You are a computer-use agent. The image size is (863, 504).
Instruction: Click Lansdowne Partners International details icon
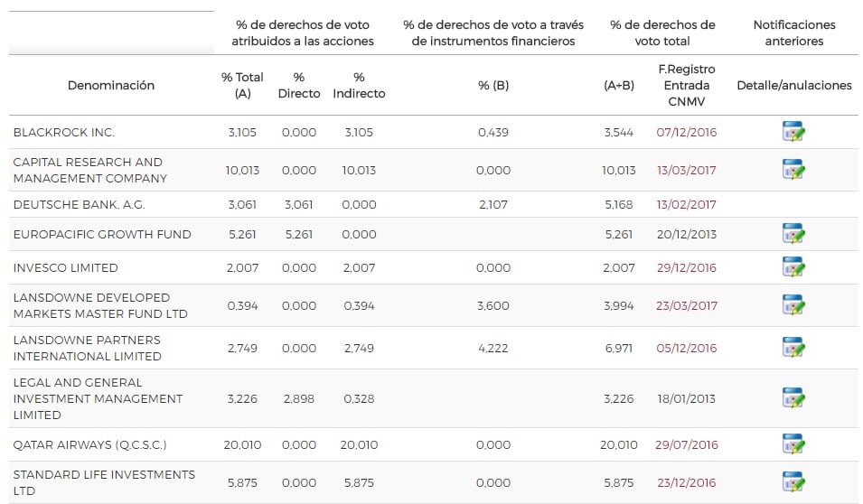pyautogui.click(x=793, y=348)
